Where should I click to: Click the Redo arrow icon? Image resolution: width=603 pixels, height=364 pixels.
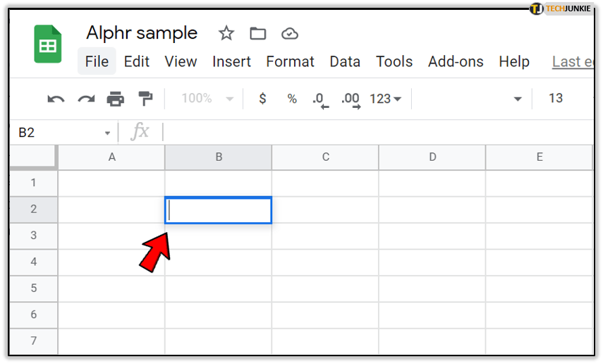coord(86,99)
